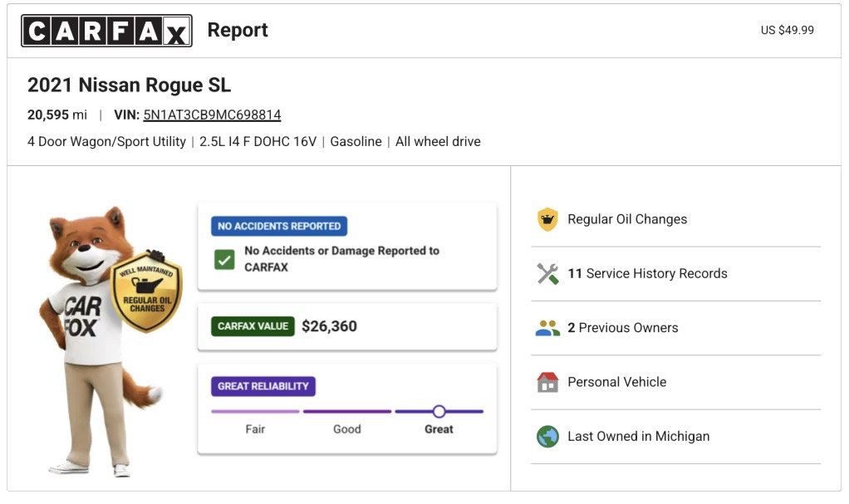Click the 11 Service History Records label
The width and height of the screenshot is (849, 504).
coord(647,273)
